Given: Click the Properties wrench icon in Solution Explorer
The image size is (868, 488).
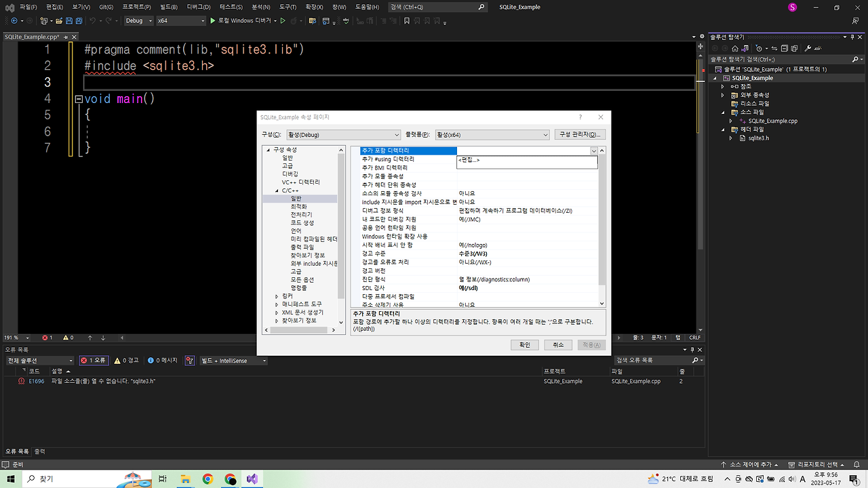Looking at the screenshot, I should [x=808, y=49].
